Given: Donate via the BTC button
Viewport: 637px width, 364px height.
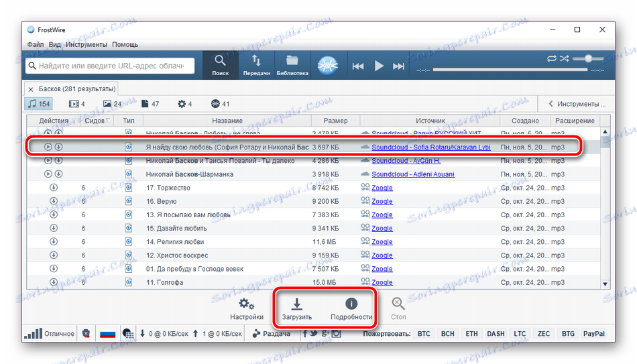Looking at the screenshot, I should [x=424, y=334].
